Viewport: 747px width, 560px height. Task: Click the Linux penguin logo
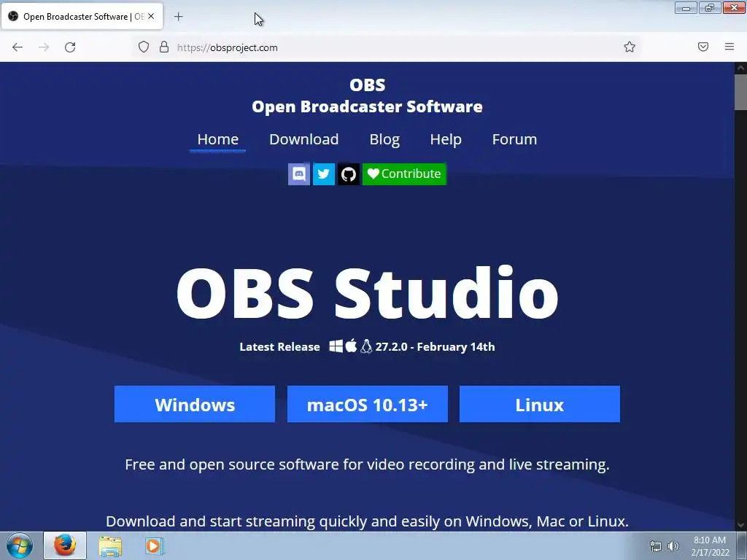point(366,346)
